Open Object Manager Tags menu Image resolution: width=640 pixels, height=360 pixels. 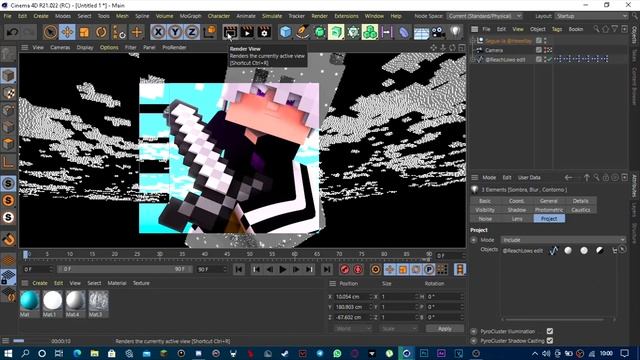[557, 29]
